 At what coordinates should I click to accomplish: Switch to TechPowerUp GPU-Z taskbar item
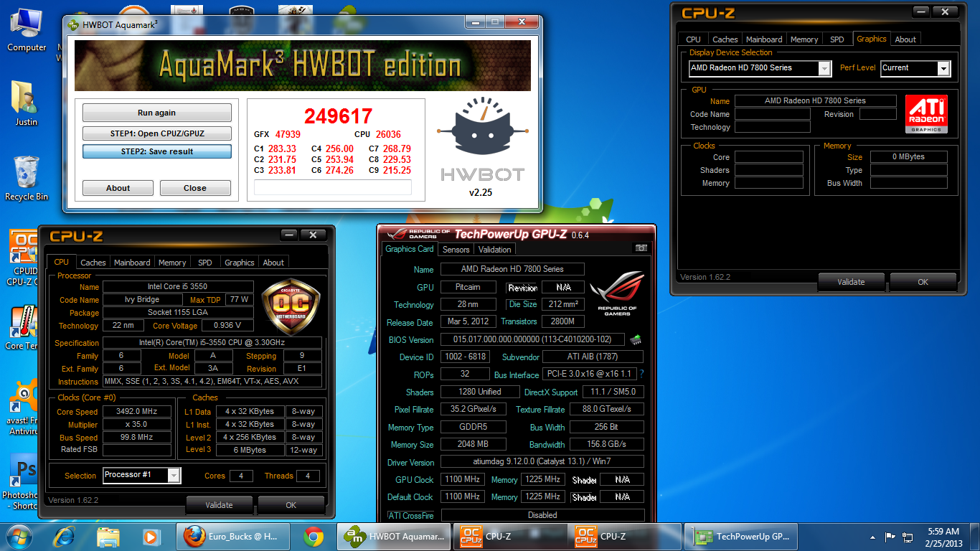[x=741, y=536]
